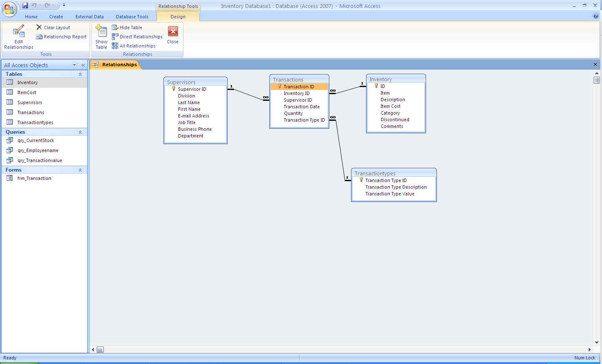Select Supervisor ID field in Transactions table
Viewport: 602px width, 364px height.
pos(299,100)
